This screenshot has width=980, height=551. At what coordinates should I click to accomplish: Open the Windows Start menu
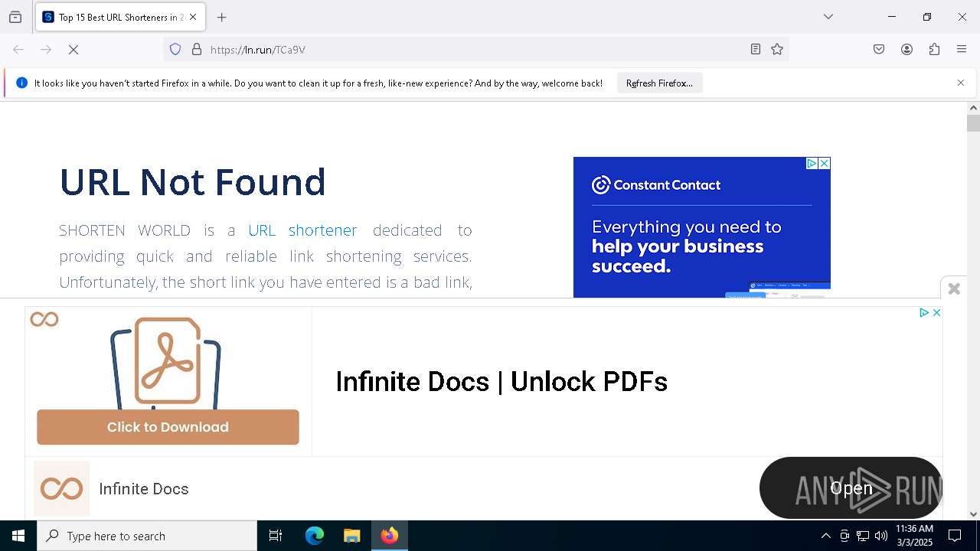coord(18,536)
